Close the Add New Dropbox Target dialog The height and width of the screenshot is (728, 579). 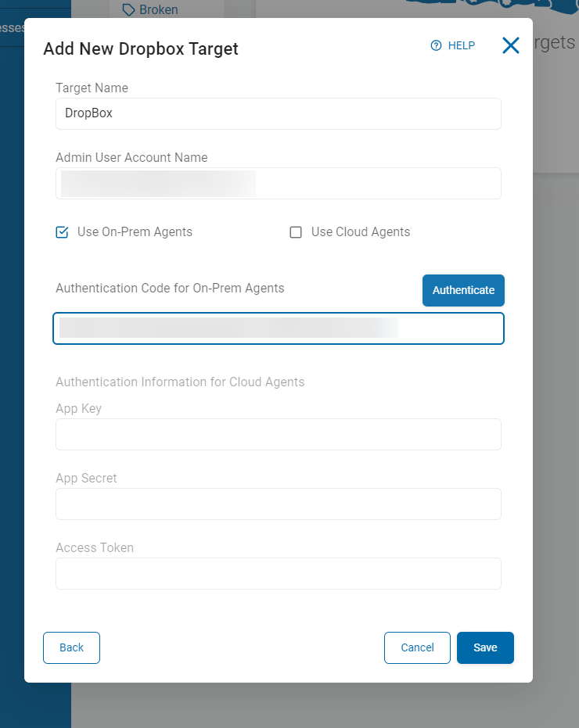click(x=511, y=45)
